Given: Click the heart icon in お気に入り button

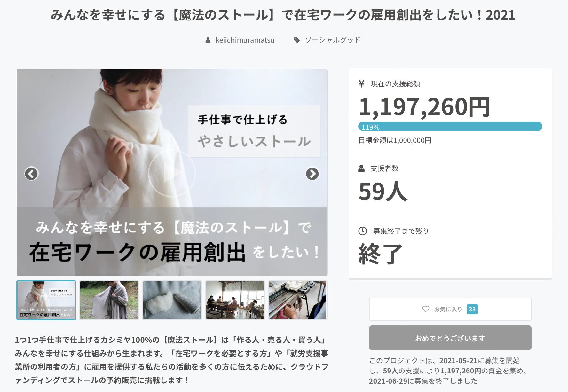Looking at the screenshot, I should (426, 309).
